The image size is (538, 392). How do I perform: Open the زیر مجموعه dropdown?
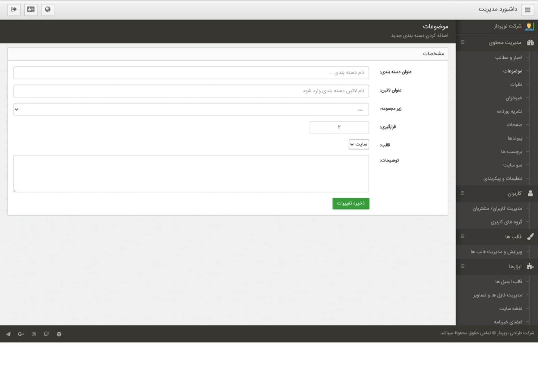click(191, 109)
